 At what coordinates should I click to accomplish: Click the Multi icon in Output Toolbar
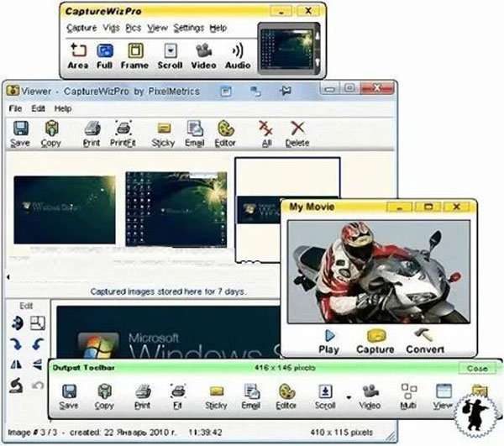[408, 396]
